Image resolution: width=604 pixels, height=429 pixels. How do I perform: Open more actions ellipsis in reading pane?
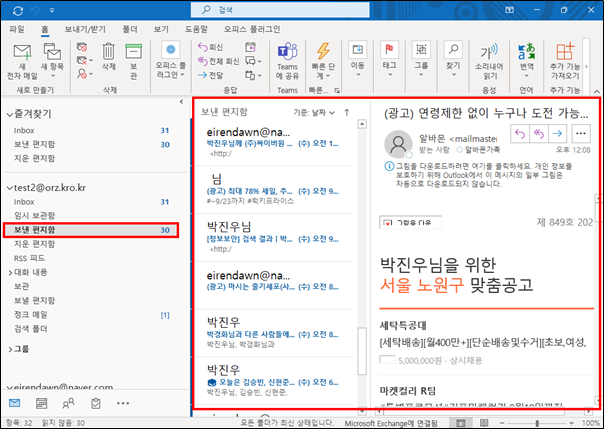click(581, 134)
